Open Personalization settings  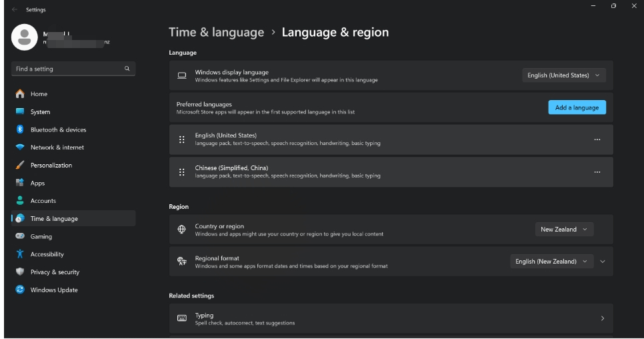73,165
